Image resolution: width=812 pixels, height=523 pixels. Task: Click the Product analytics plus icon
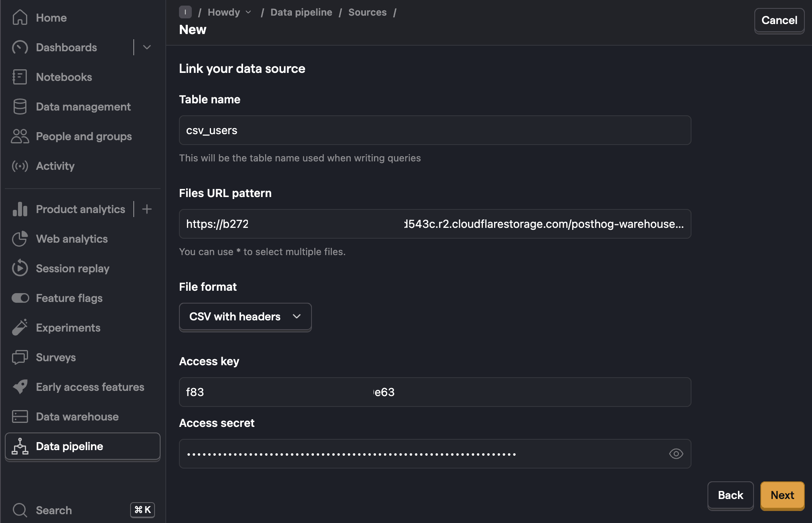click(147, 209)
